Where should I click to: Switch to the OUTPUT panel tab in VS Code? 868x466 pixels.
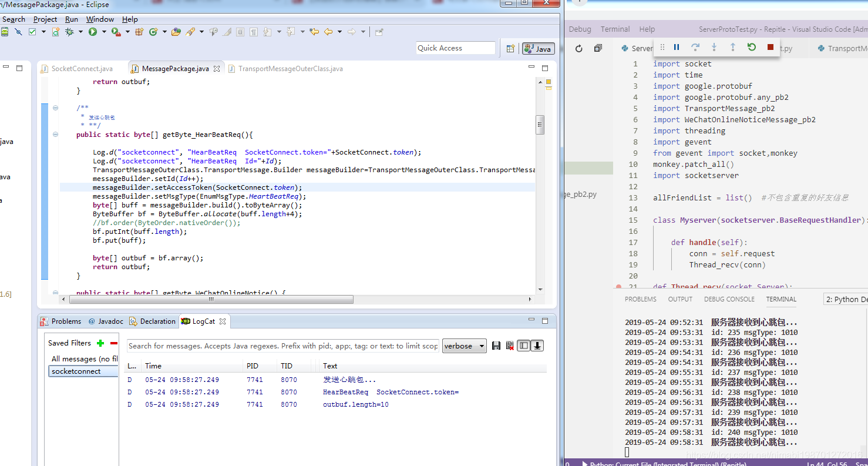tap(680, 299)
